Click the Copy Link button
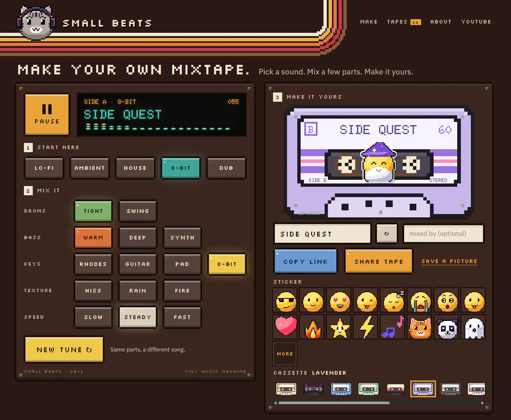The height and width of the screenshot is (420, 511). [305, 262]
